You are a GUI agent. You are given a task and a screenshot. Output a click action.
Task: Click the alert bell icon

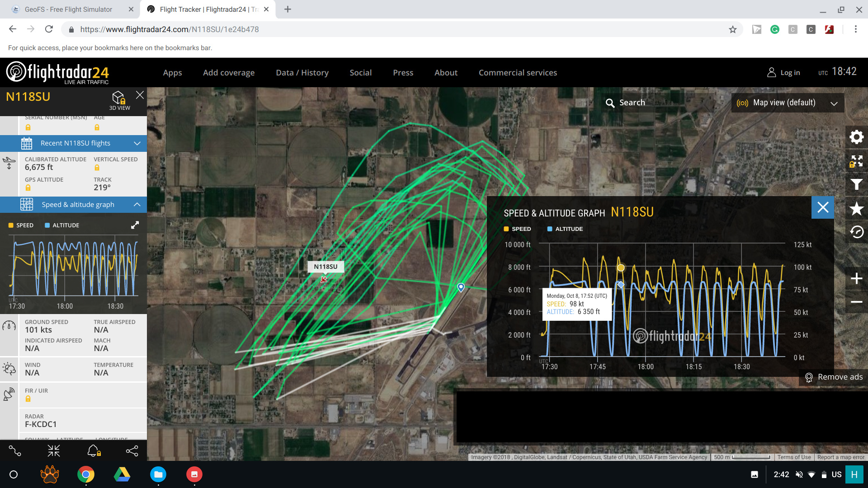[x=94, y=450]
